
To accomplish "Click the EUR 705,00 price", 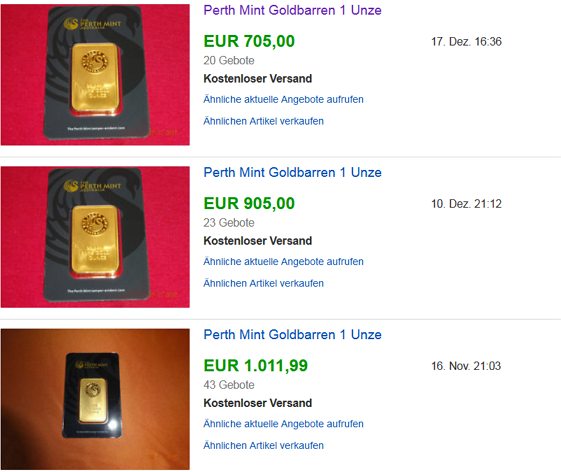I will click(249, 41).
